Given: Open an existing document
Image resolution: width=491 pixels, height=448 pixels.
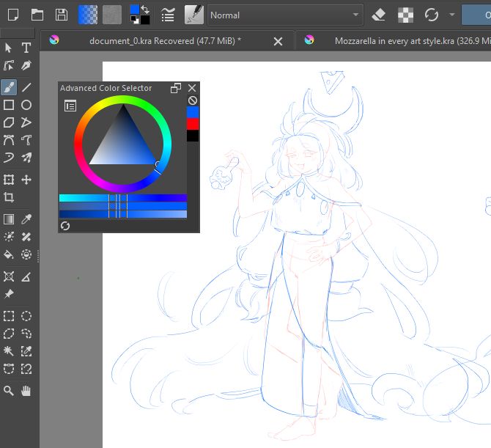Looking at the screenshot, I should click(x=37, y=15).
